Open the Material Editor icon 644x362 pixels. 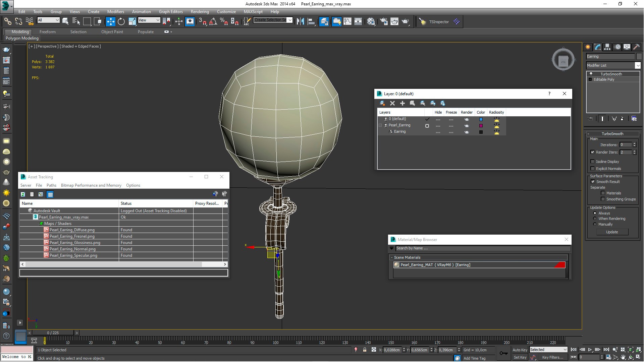[371, 21]
